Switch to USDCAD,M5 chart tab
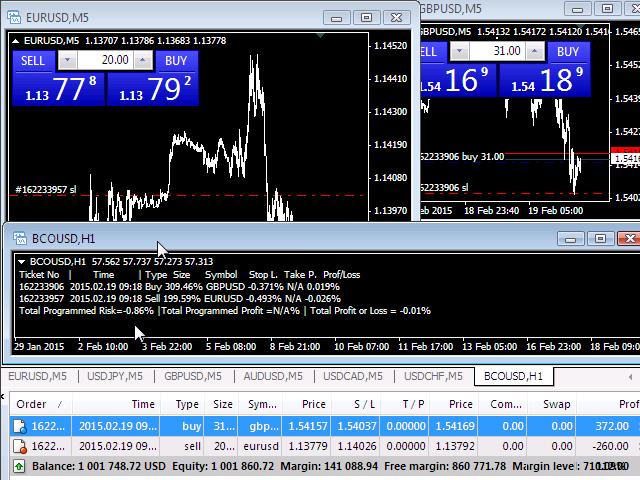The image size is (640, 480). point(353,376)
